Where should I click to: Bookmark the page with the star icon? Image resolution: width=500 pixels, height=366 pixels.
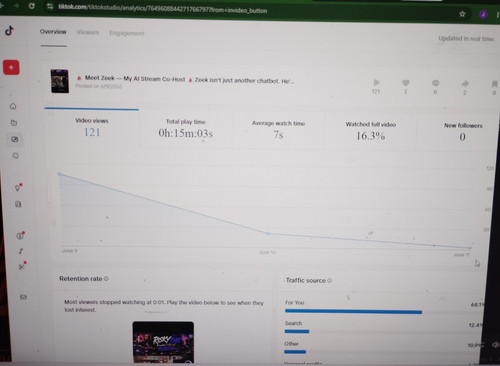(x=462, y=14)
